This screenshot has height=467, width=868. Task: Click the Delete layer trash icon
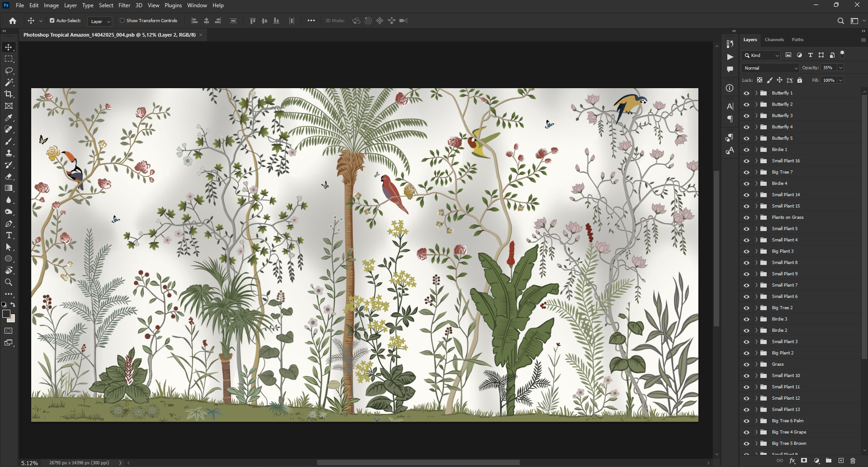tap(853, 461)
